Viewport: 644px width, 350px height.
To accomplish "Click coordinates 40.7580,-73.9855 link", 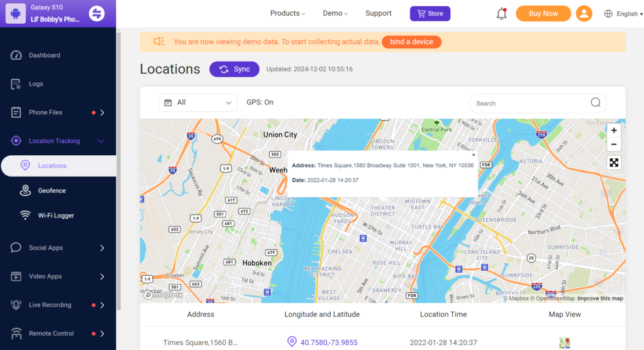I will pyautogui.click(x=329, y=342).
